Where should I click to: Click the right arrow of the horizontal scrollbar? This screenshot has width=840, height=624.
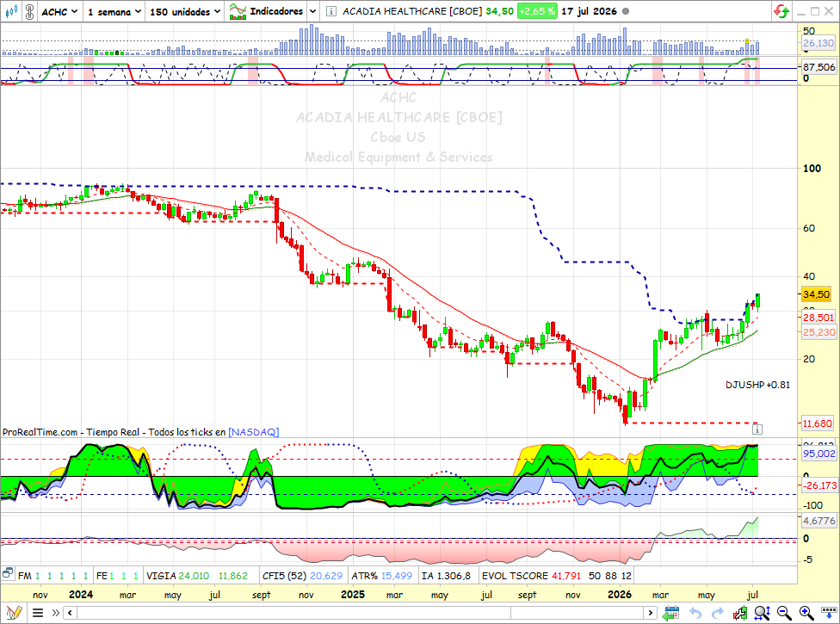[651, 612]
